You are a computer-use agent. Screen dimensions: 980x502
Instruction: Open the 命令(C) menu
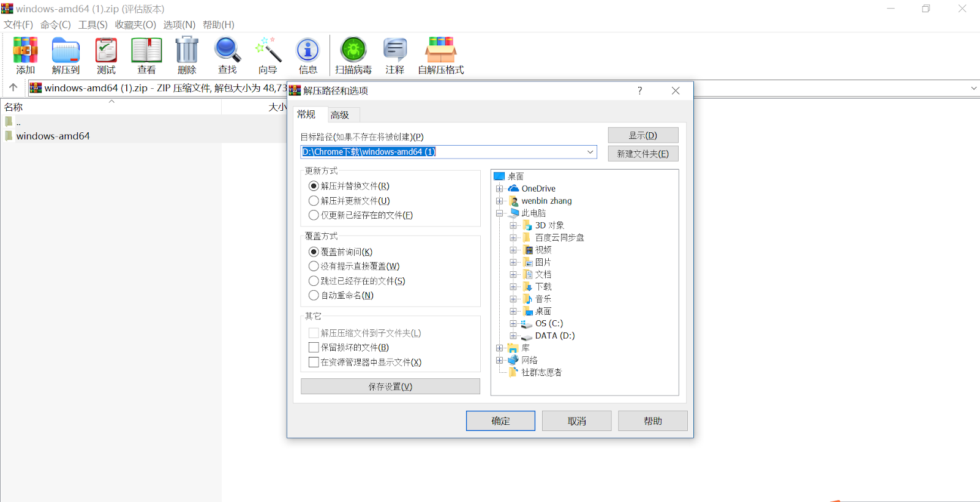[x=56, y=24]
